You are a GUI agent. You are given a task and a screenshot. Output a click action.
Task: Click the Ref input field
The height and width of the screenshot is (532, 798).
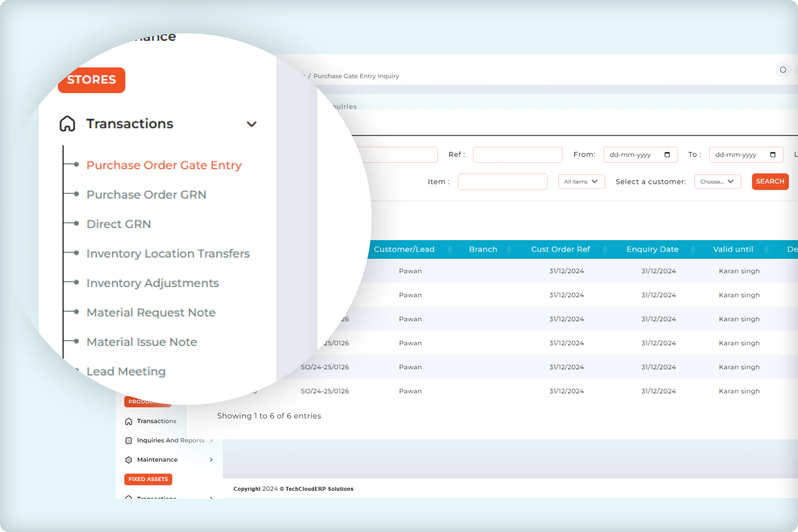(517, 155)
